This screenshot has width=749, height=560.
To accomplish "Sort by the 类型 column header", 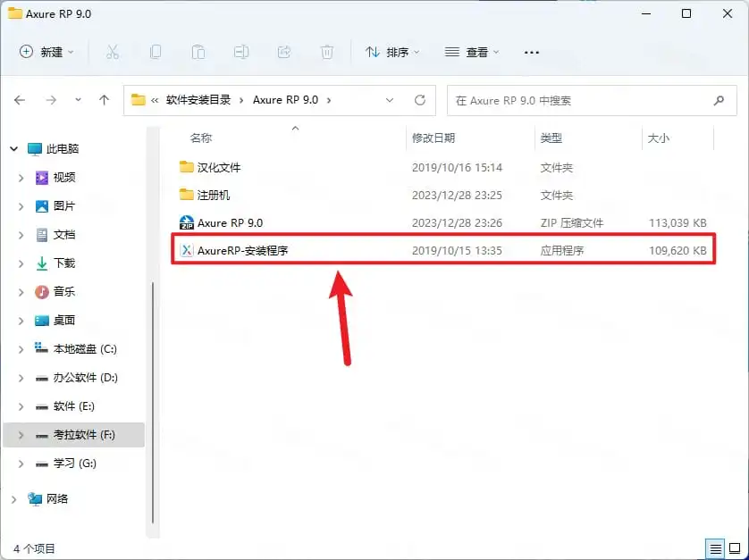I will 551,138.
